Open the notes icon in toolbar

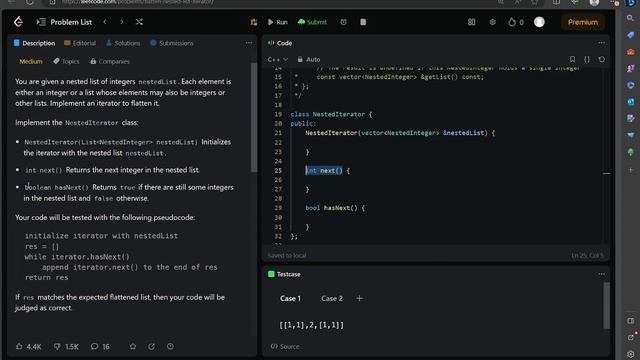coord(363,22)
